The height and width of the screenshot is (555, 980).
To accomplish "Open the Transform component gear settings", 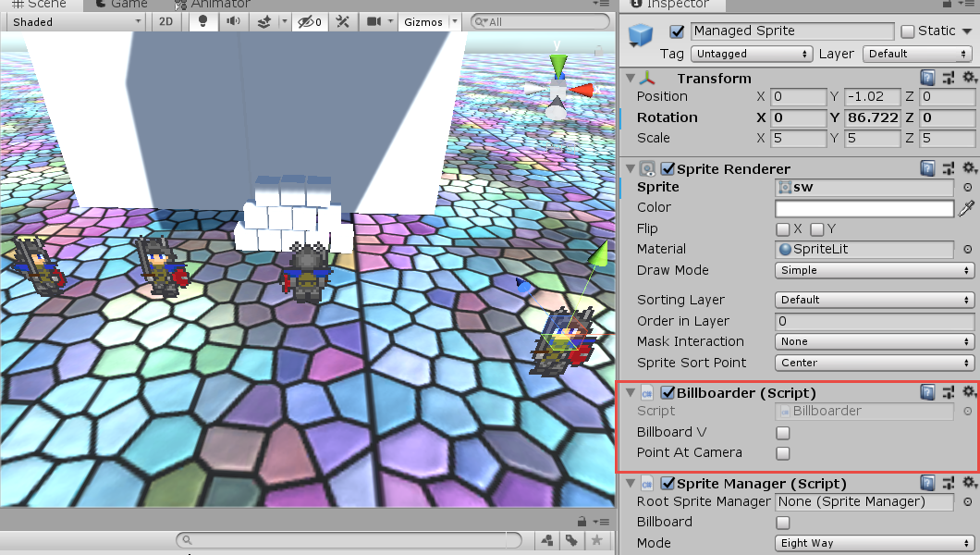I will point(969,78).
